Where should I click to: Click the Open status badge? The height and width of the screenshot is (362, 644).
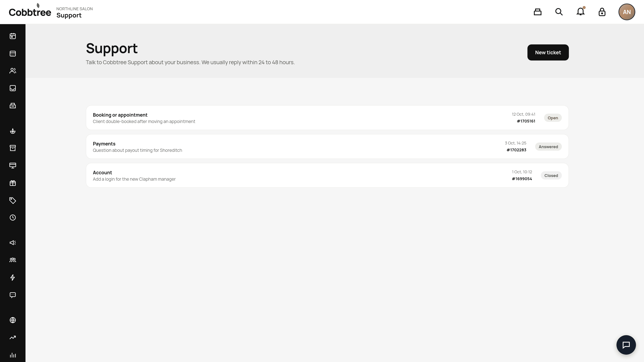tap(553, 118)
